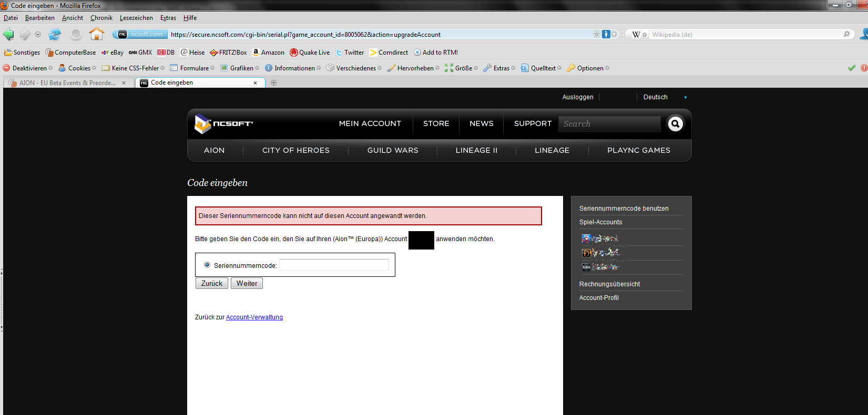Expand the Hervorheben toolbar menu
Screen dimensions: 868x415
coord(413,68)
